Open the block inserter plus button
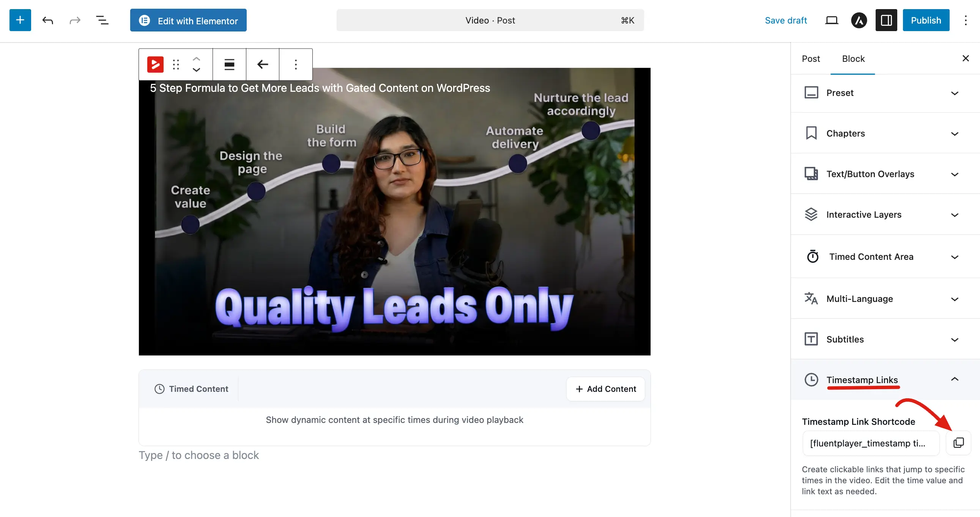Screen dimensions: 980x517 (20, 20)
